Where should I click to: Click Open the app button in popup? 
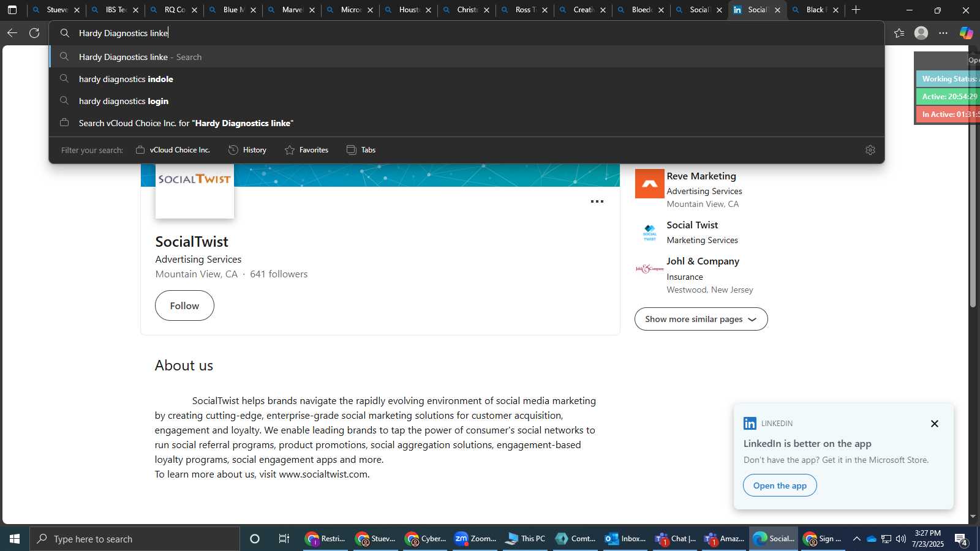(780, 485)
